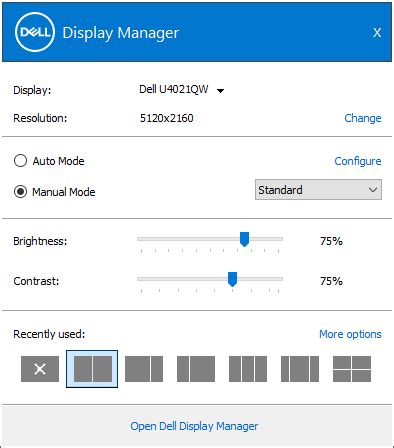Select three equal columns layout
The height and width of the screenshot is (448, 394).
pyautogui.click(x=248, y=369)
